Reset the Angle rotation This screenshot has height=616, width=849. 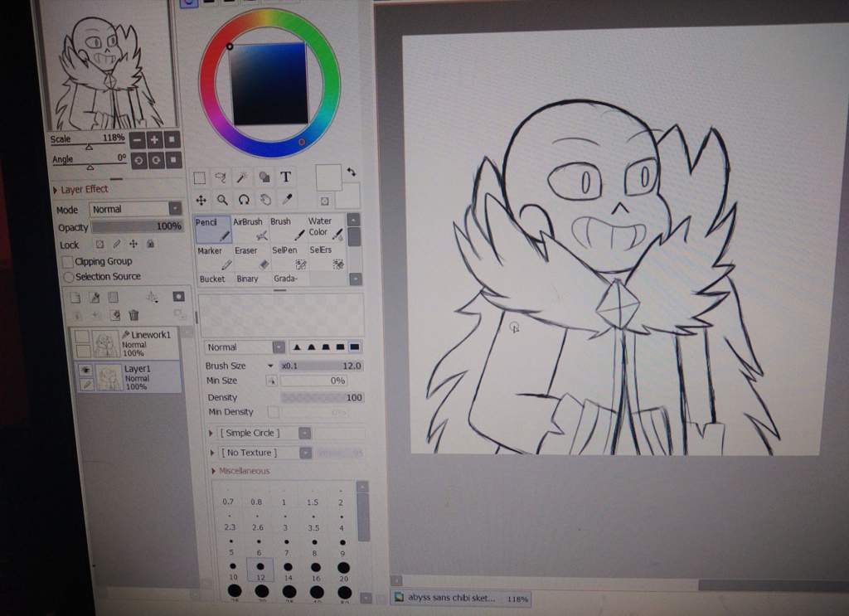[173, 160]
